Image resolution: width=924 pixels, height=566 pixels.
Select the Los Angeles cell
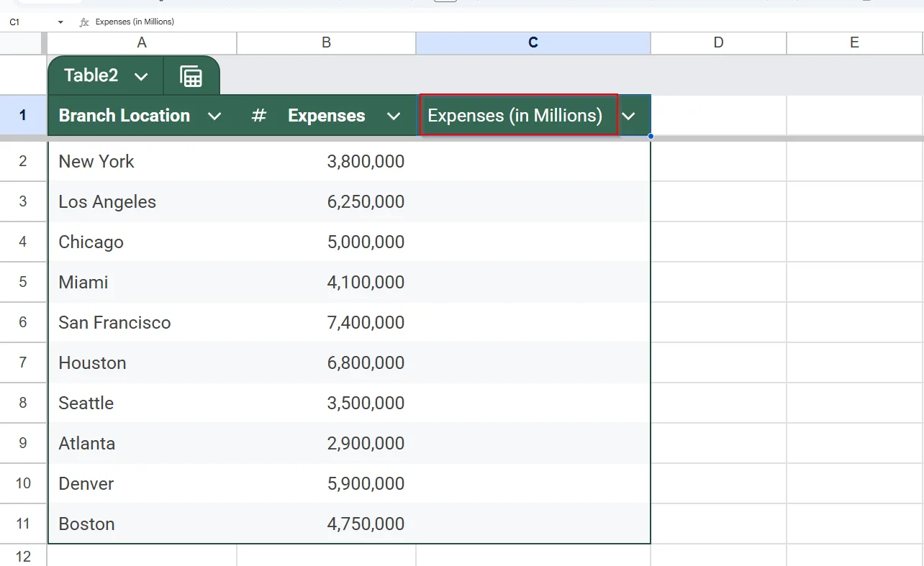pos(142,201)
